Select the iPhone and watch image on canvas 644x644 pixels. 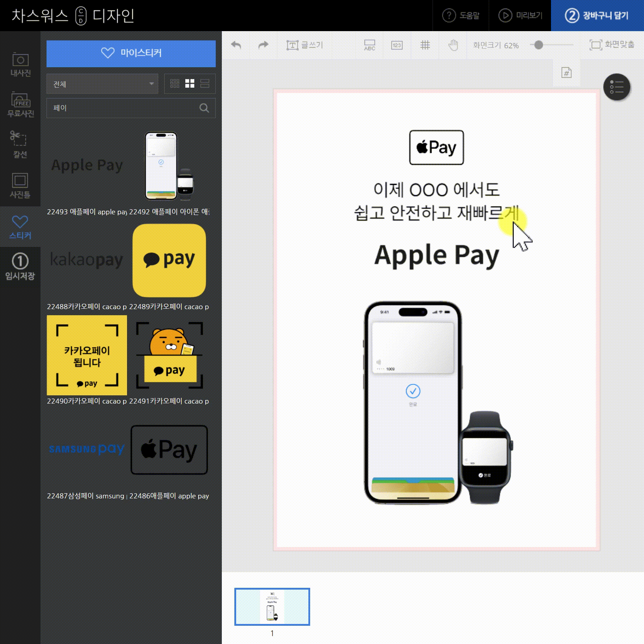(439, 403)
